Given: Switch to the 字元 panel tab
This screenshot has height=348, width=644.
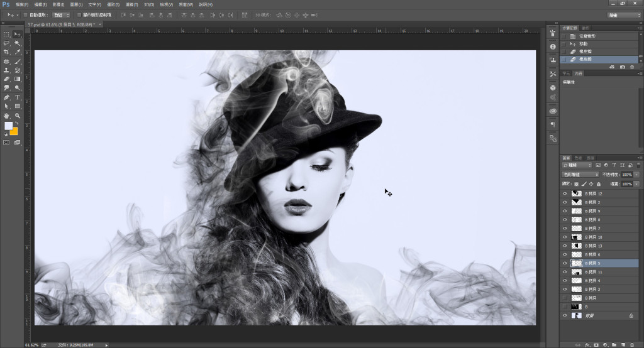Looking at the screenshot, I should pos(565,73).
